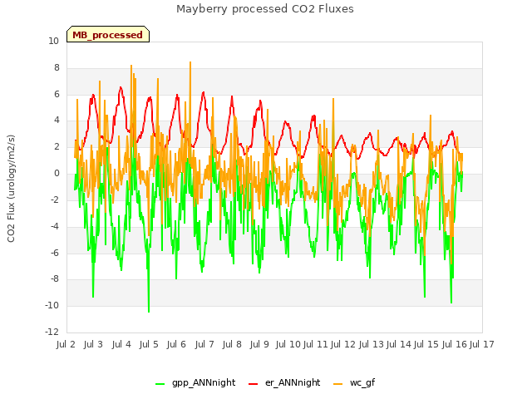This screenshot has height=399, width=532.
Task: Toggle the gpp_ANNnight legend entry
Action: [195, 382]
